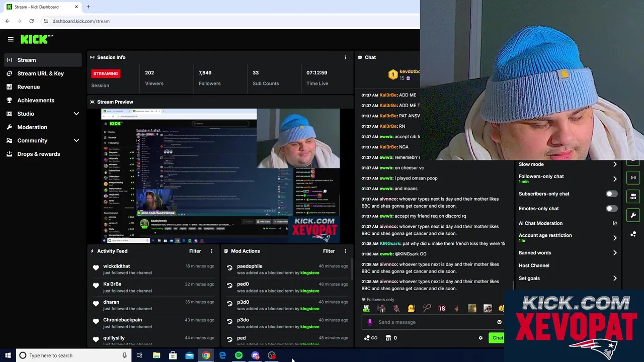Open the emoji picker in chat input
Screen dimensions: 644x362
point(499,322)
